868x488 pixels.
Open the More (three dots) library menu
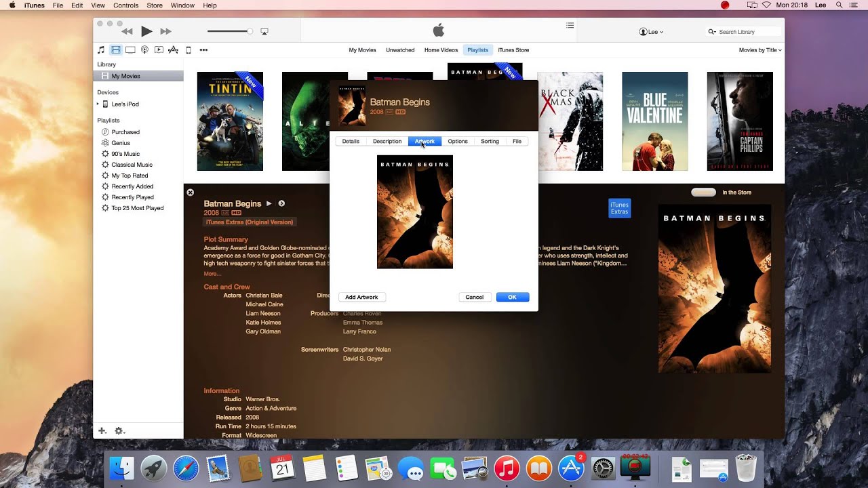[x=203, y=49]
